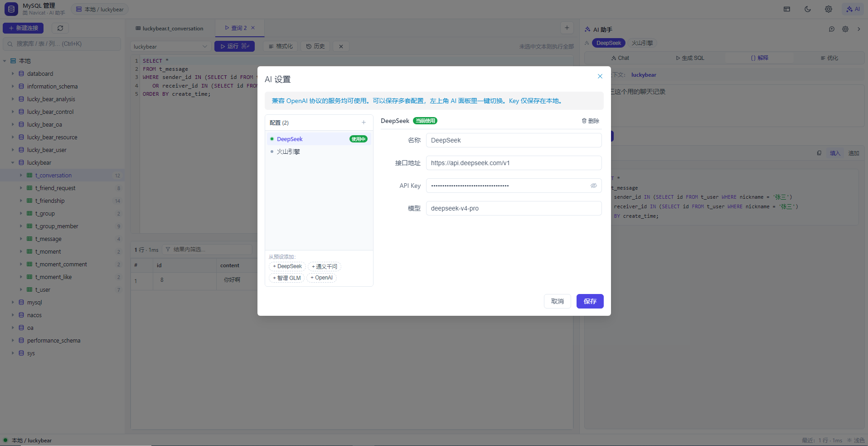Collapse AI panel with chevron arrow
This screenshot has width=868, height=446.
(x=858, y=29)
